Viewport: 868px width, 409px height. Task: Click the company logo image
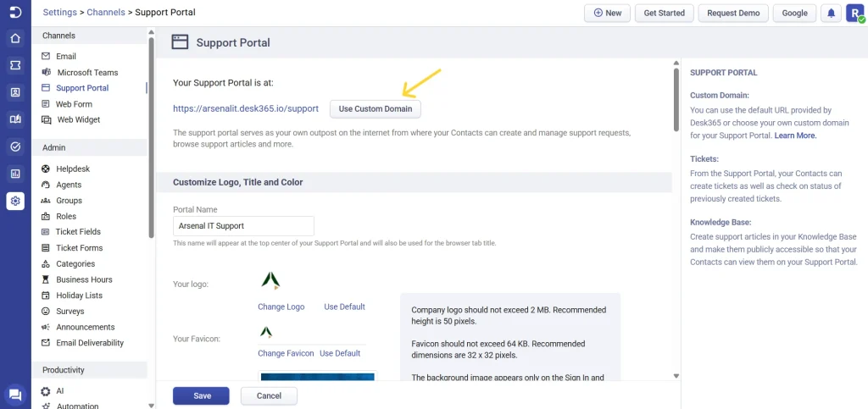click(270, 281)
